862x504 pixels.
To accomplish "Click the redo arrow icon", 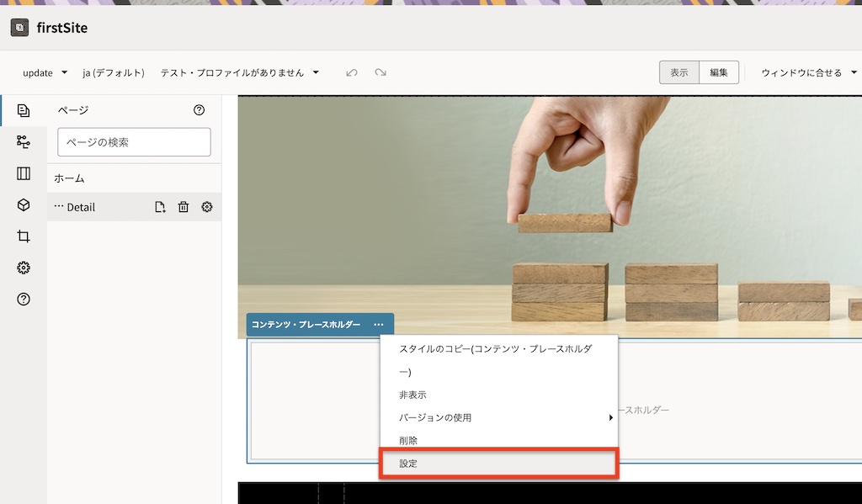I will [x=380, y=72].
